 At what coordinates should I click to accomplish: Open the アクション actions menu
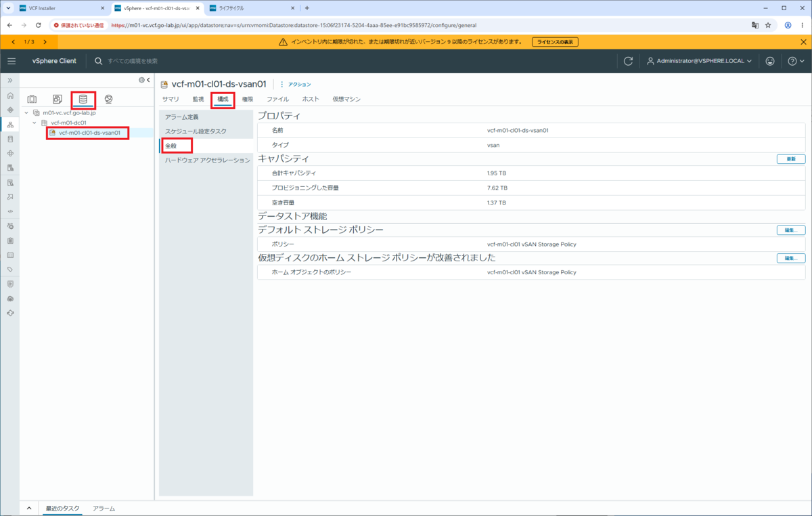pos(296,85)
